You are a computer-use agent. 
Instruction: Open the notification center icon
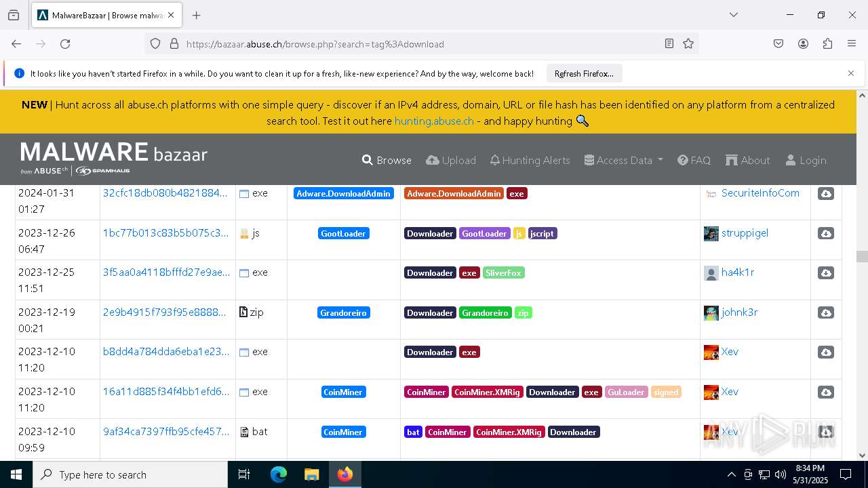(x=846, y=474)
